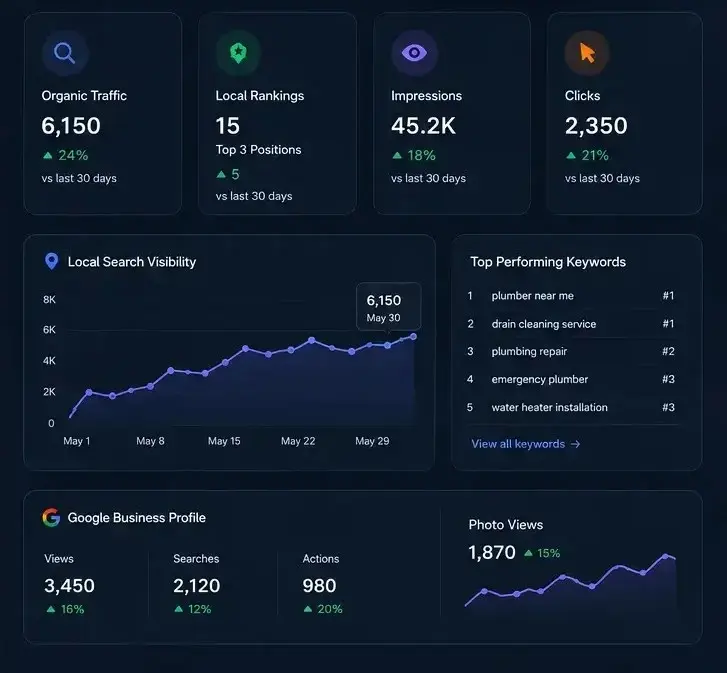Click the Impressions title
This screenshot has width=727, height=673.
click(x=427, y=95)
